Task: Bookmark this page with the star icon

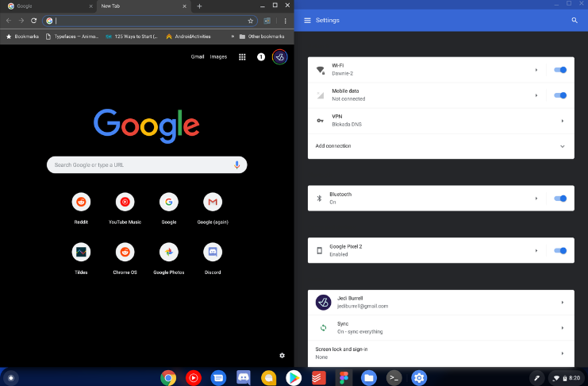Action: point(251,21)
